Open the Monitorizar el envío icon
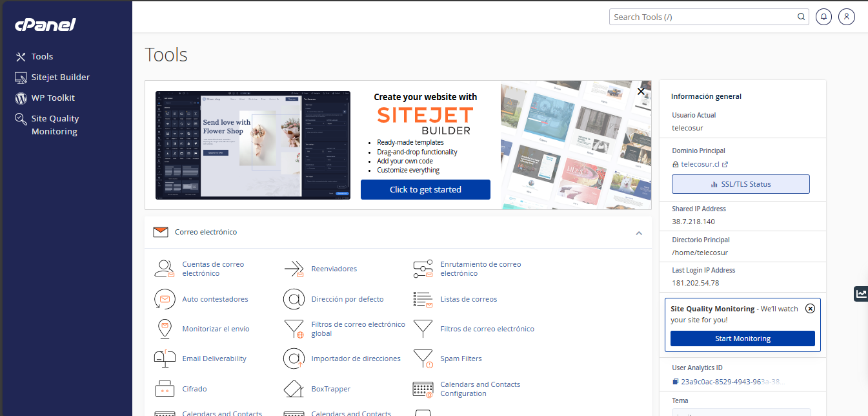The height and width of the screenshot is (416, 868). pos(165,329)
